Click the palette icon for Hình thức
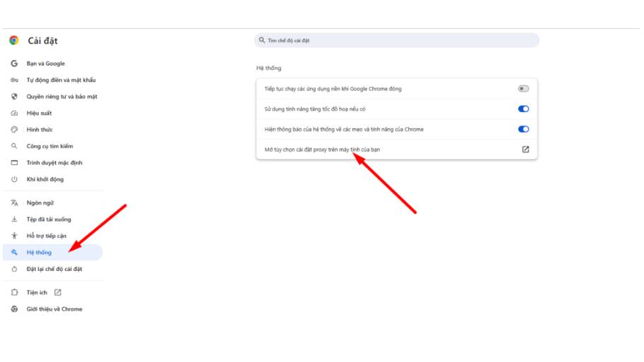This screenshot has width=644, height=362. tap(14, 130)
